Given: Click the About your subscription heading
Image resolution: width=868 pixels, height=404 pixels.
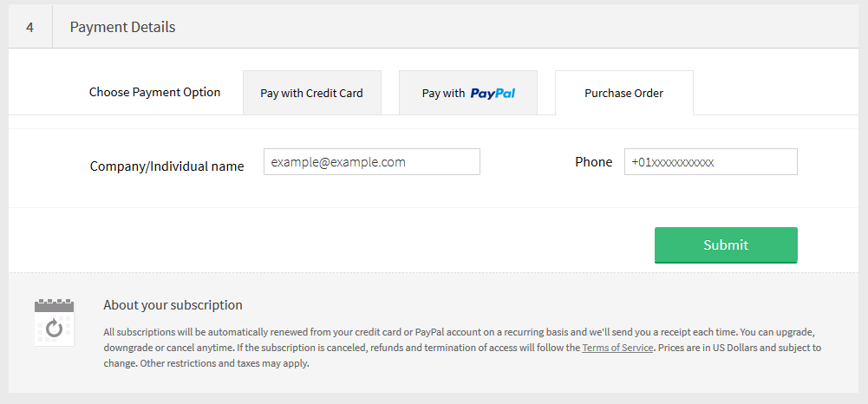Looking at the screenshot, I should [x=173, y=305].
